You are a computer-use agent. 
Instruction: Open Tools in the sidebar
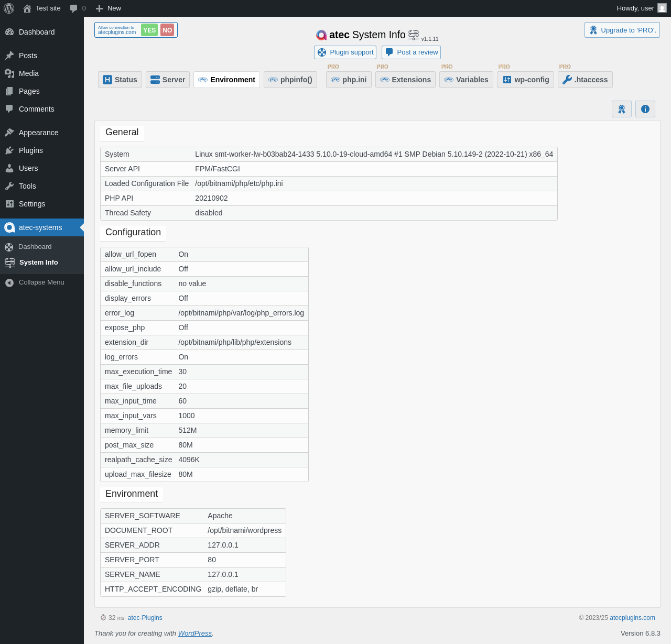point(27,186)
